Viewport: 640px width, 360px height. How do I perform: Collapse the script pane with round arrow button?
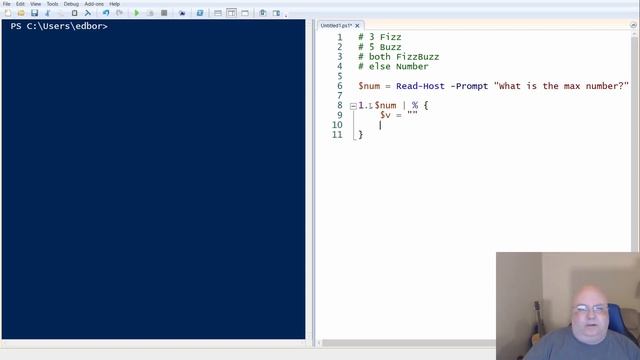(633, 25)
